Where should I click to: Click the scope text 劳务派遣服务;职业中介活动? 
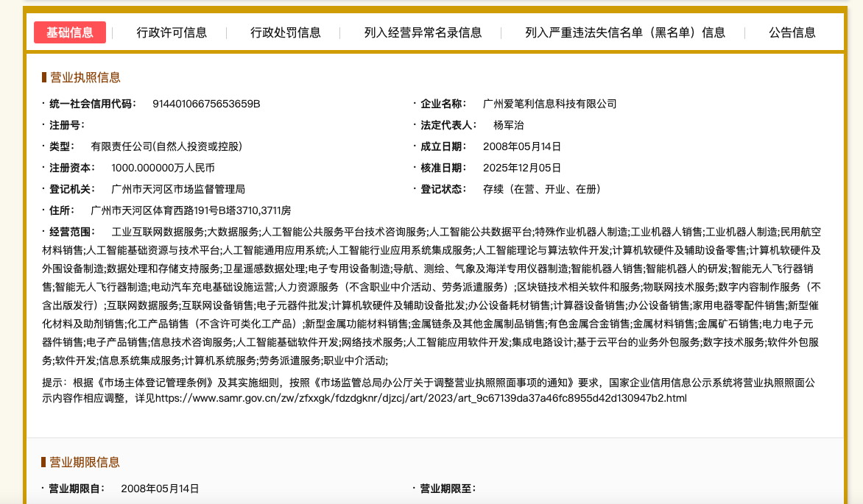pyautogui.click(x=324, y=361)
